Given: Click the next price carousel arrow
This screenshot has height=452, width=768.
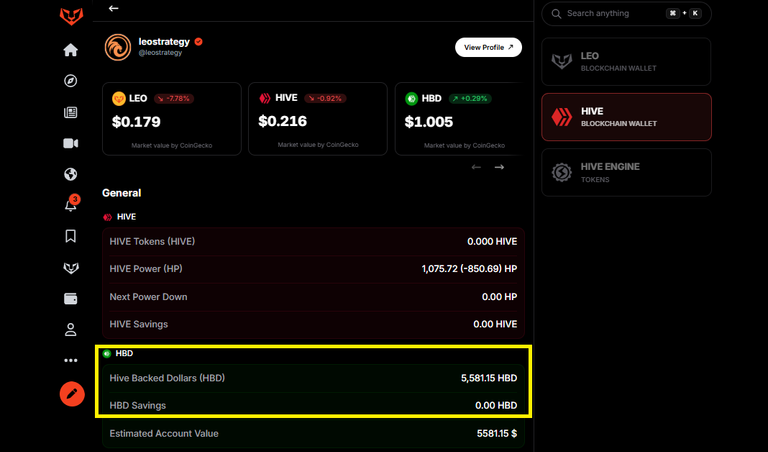Looking at the screenshot, I should point(499,167).
